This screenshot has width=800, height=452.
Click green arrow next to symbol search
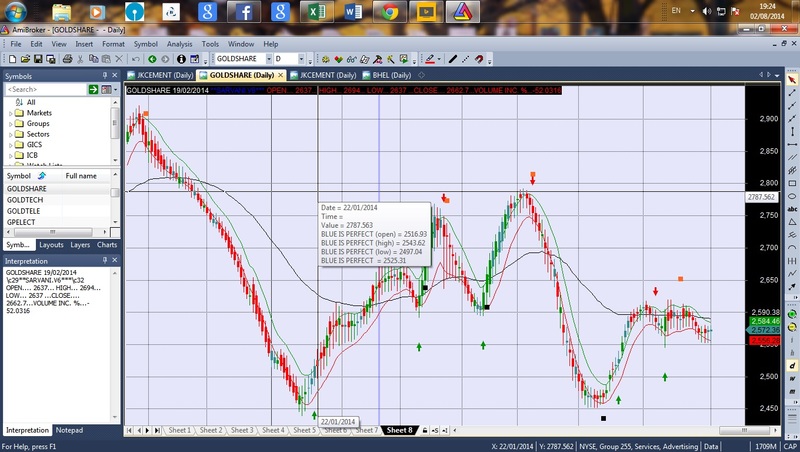[93, 89]
